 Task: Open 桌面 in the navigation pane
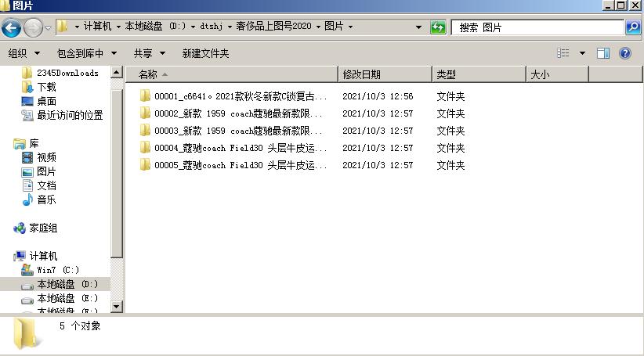[46, 101]
